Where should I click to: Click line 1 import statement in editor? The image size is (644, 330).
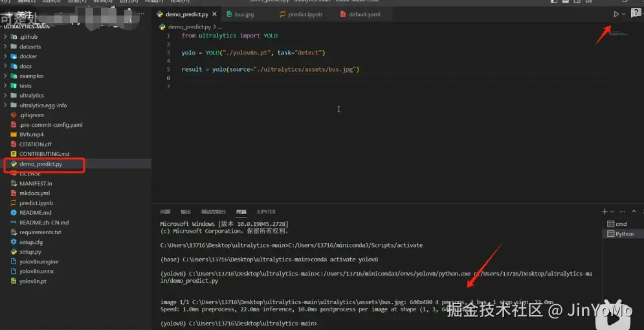[x=230, y=36]
